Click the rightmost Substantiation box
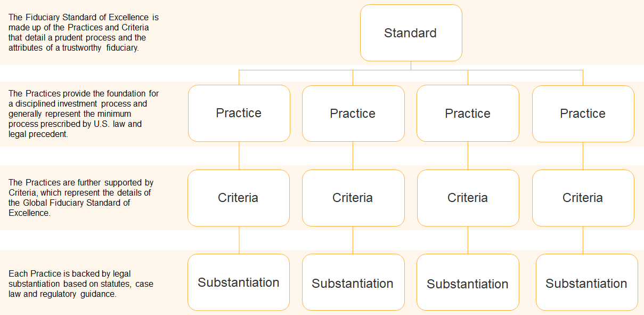This screenshot has height=315, width=644. 586,282
